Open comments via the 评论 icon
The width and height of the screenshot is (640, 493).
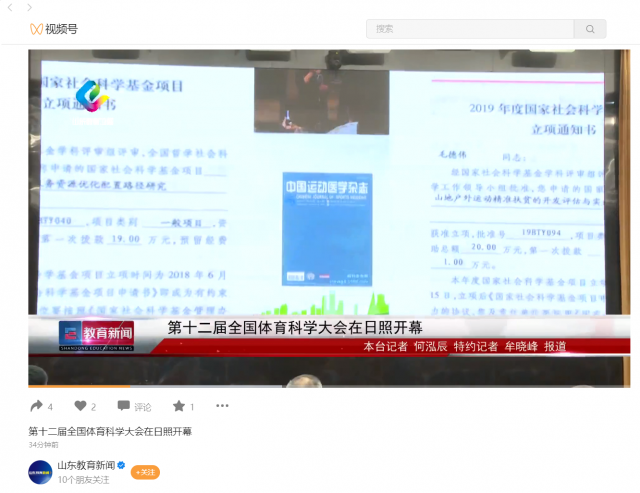pyautogui.click(x=123, y=406)
